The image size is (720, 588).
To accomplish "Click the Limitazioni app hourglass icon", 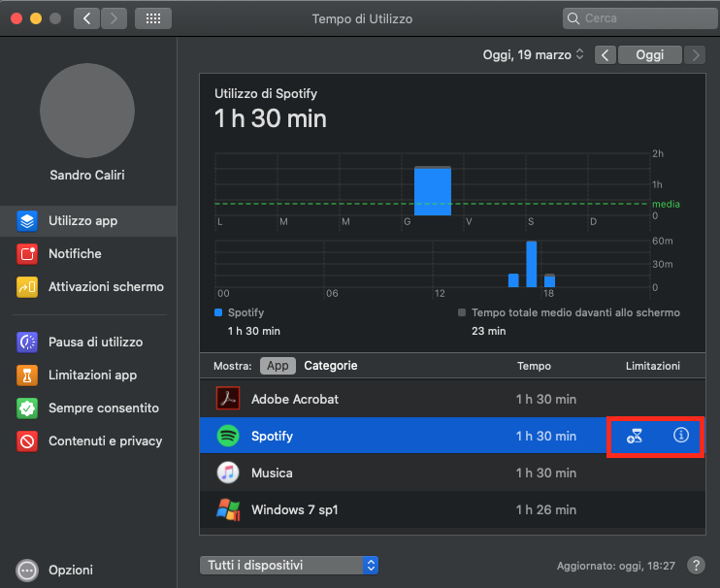I will point(27,375).
